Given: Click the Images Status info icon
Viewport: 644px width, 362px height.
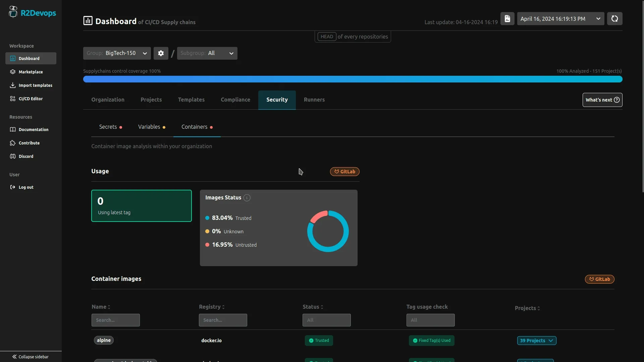Looking at the screenshot, I should (247, 198).
